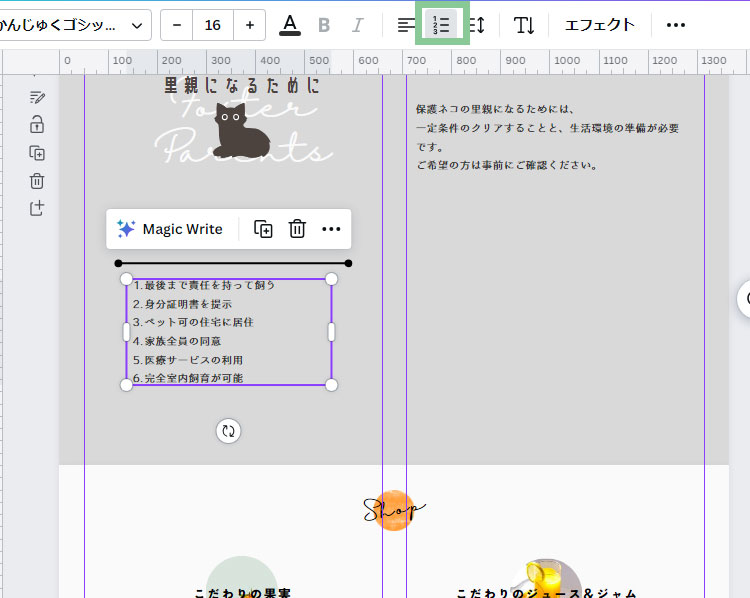Toggle the numbered list format
This screenshot has width=750, height=598.
(x=442, y=25)
